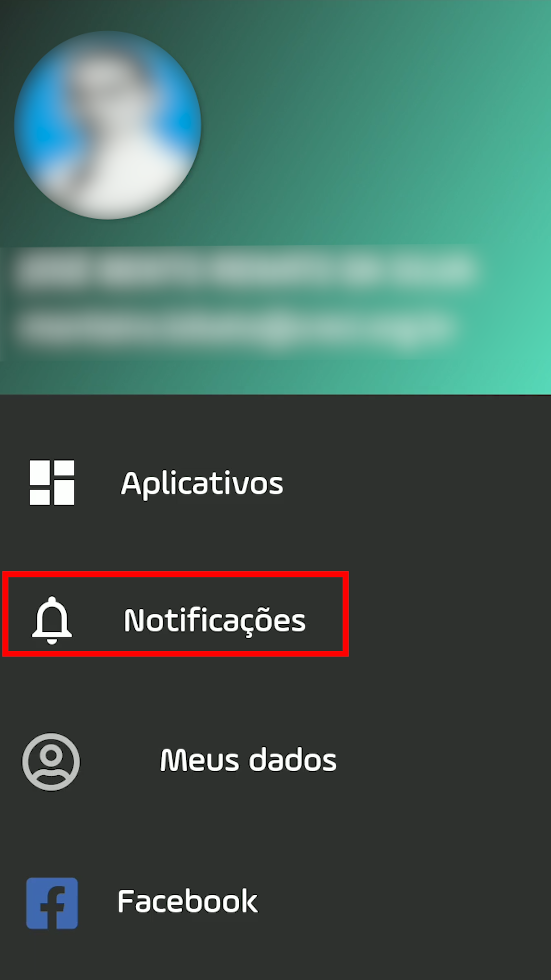Image resolution: width=551 pixels, height=980 pixels.
Task: Tap the notification bell icon
Action: click(x=52, y=620)
